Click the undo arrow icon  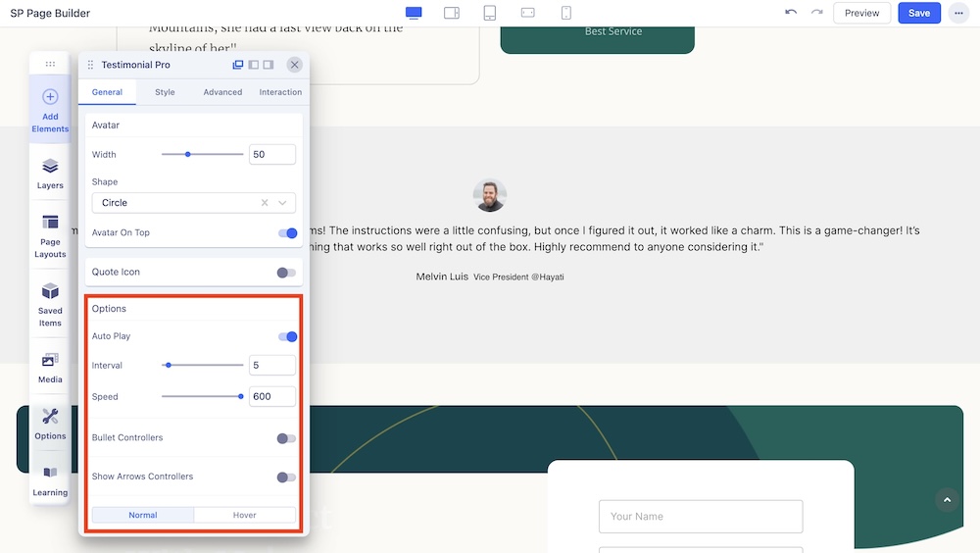click(791, 13)
